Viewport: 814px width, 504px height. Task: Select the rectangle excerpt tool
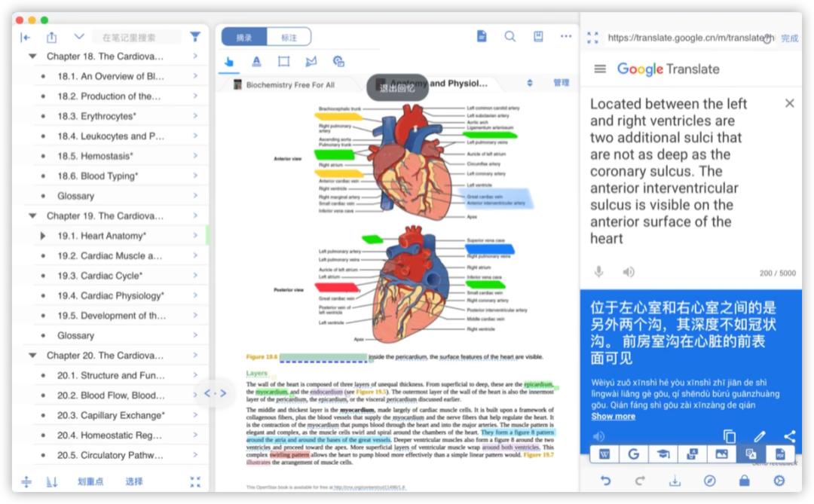pos(284,62)
